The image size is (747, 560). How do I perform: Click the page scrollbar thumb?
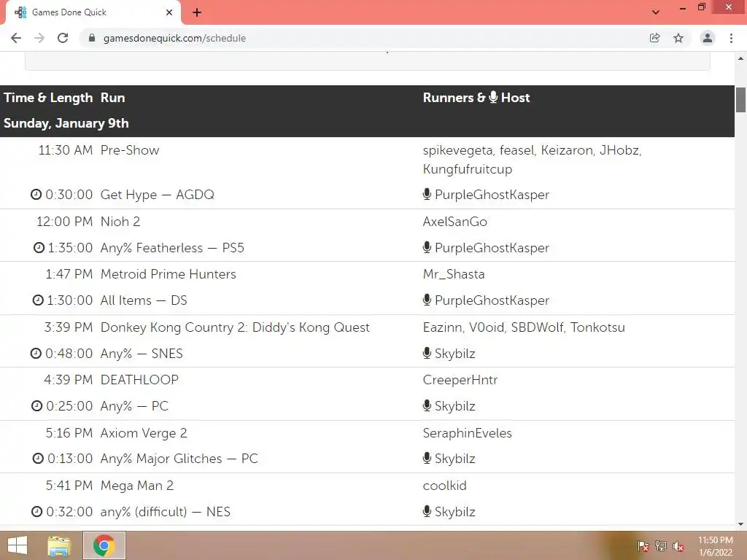click(740, 99)
